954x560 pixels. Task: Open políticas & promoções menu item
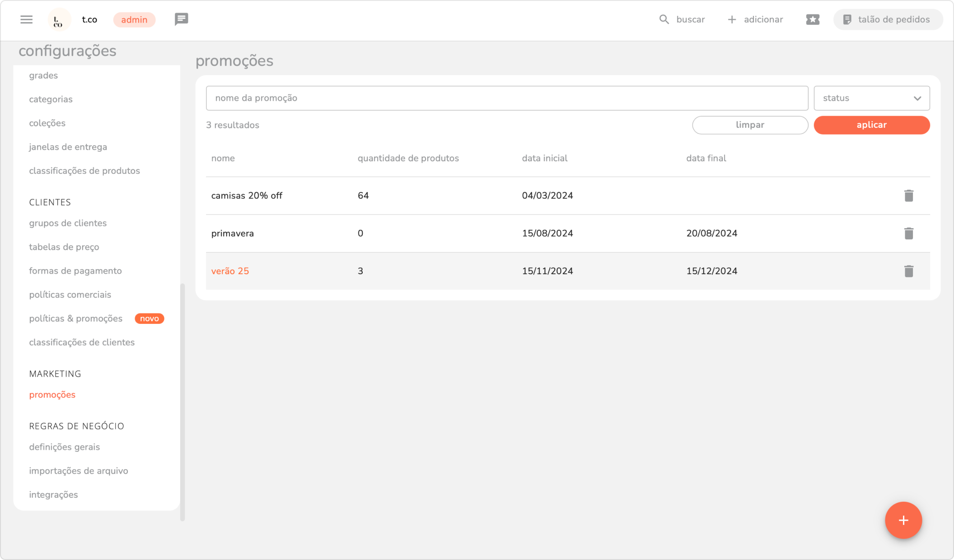pyautogui.click(x=76, y=318)
